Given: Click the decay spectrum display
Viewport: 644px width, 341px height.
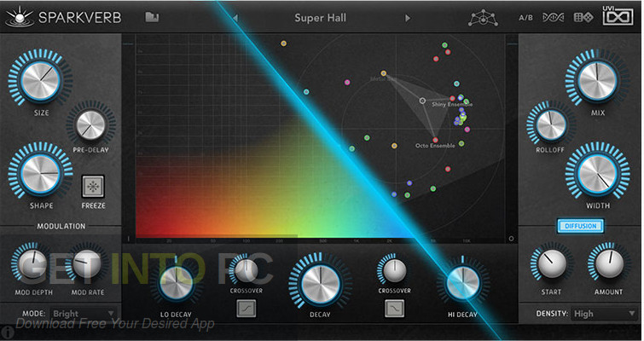Looking at the screenshot, I should (x=321, y=137).
